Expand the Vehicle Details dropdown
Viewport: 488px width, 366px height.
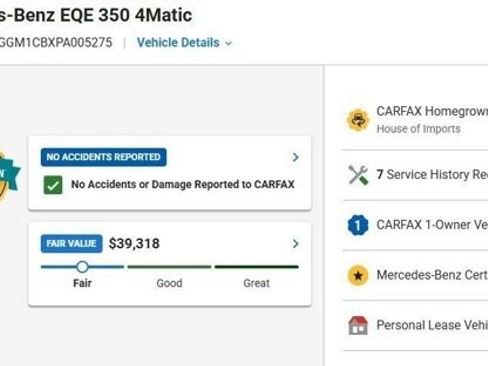[x=184, y=43]
